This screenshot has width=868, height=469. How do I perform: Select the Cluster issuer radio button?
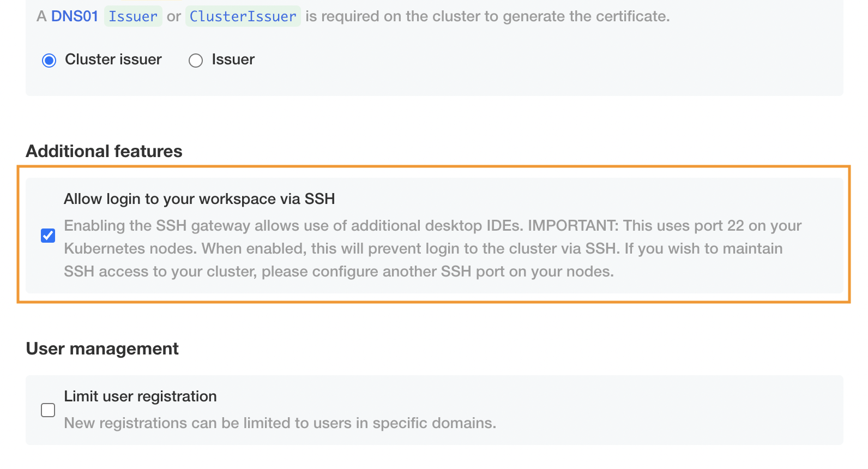point(49,60)
